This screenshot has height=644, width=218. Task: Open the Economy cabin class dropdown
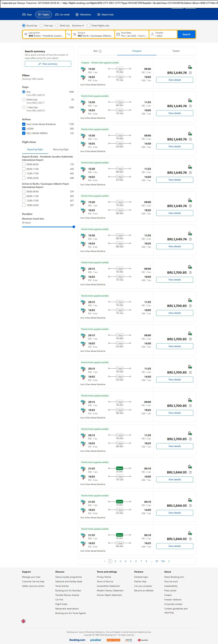click(x=78, y=26)
